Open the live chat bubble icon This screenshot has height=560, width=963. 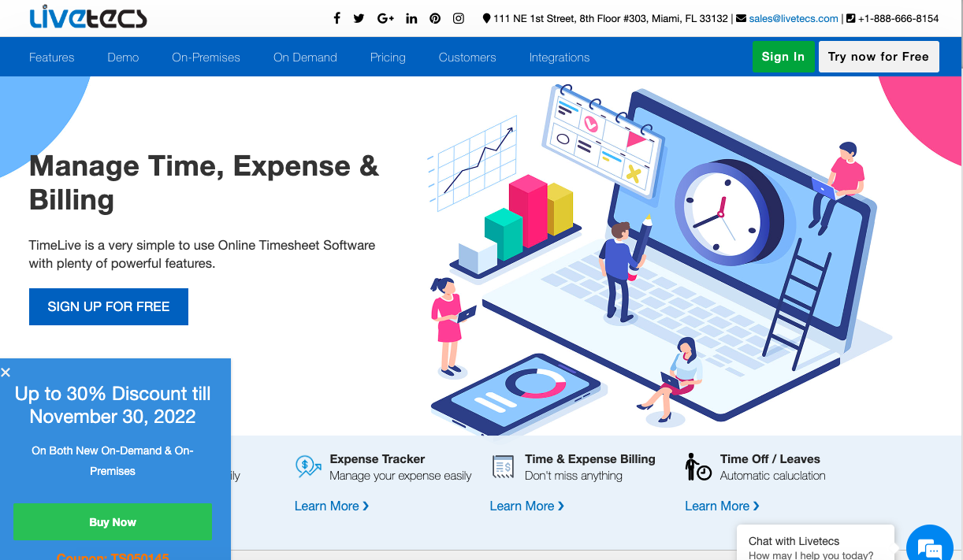(x=930, y=547)
